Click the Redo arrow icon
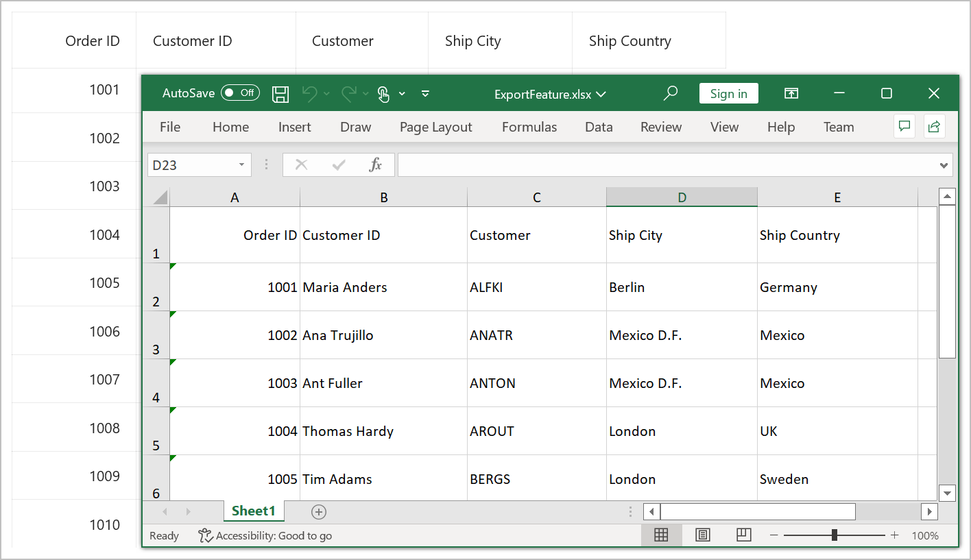This screenshot has height=560, width=971. pos(349,94)
